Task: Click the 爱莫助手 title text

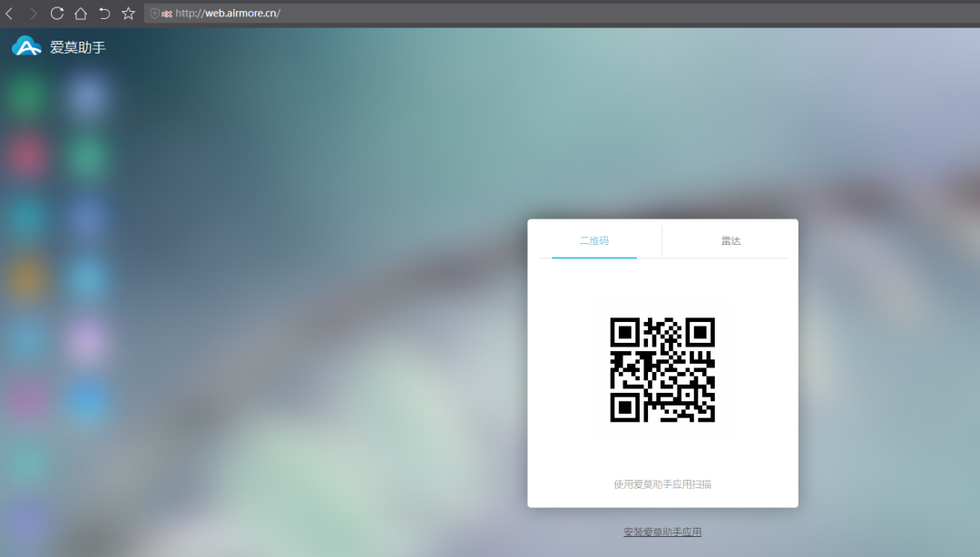Action: [78, 47]
